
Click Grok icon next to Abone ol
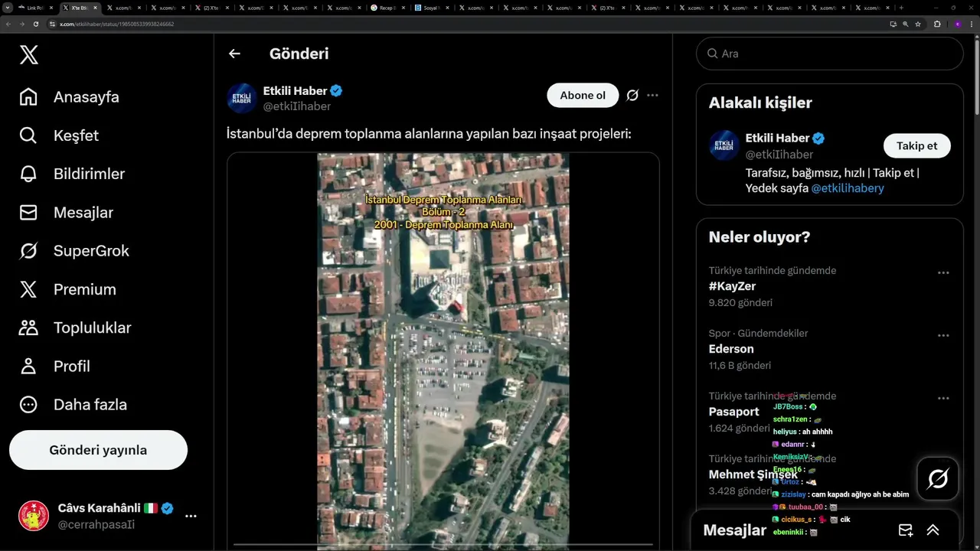click(x=632, y=96)
